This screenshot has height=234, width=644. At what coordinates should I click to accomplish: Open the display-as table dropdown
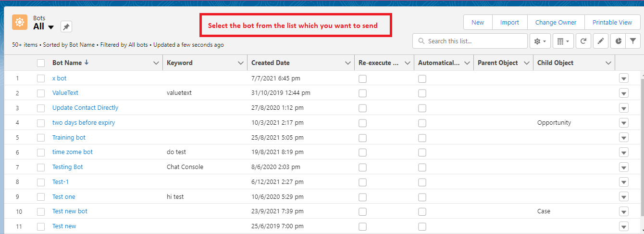[x=563, y=41]
